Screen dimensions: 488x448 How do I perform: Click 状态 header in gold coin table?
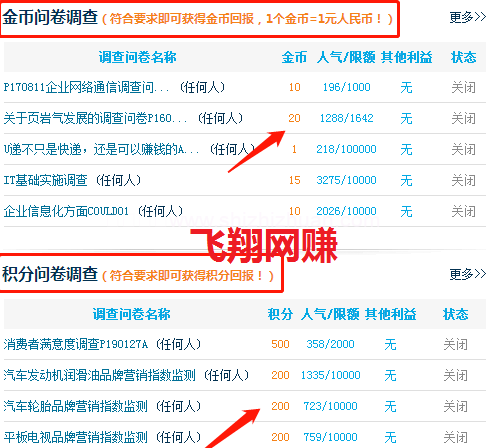[x=464, y=57]
